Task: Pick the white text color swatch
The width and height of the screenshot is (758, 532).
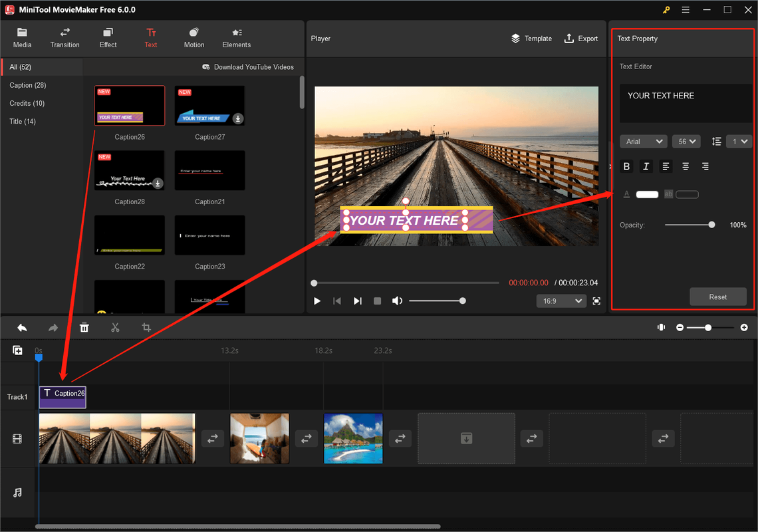Action: point(647,194)
